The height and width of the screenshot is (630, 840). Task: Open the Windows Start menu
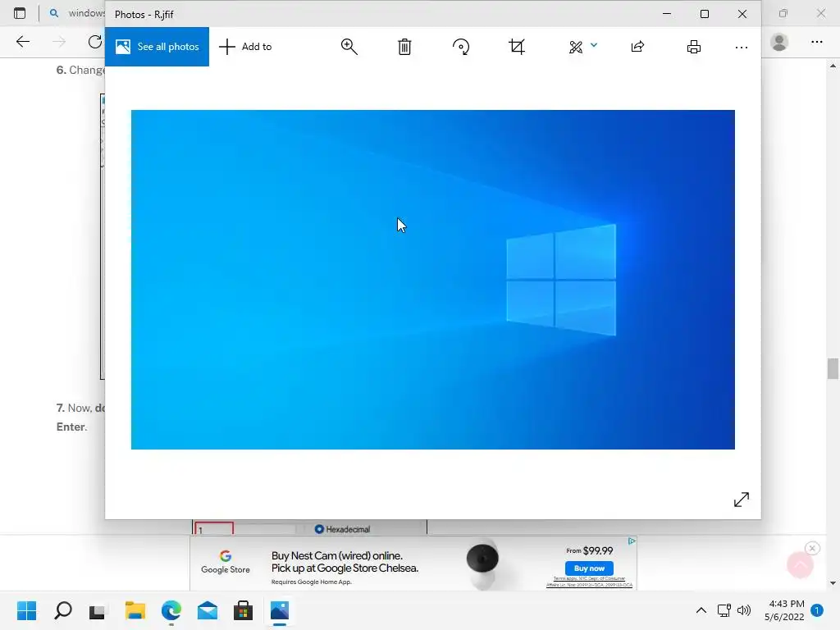tap(27, 610)
